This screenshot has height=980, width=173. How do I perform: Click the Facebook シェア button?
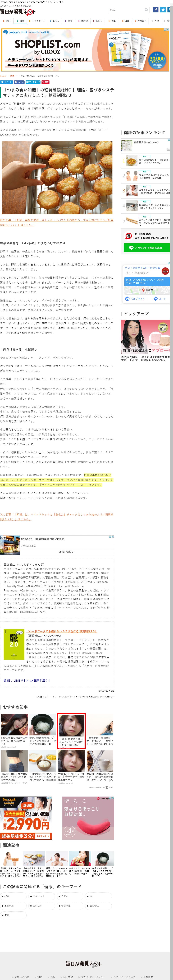click(x=19, y=82)
